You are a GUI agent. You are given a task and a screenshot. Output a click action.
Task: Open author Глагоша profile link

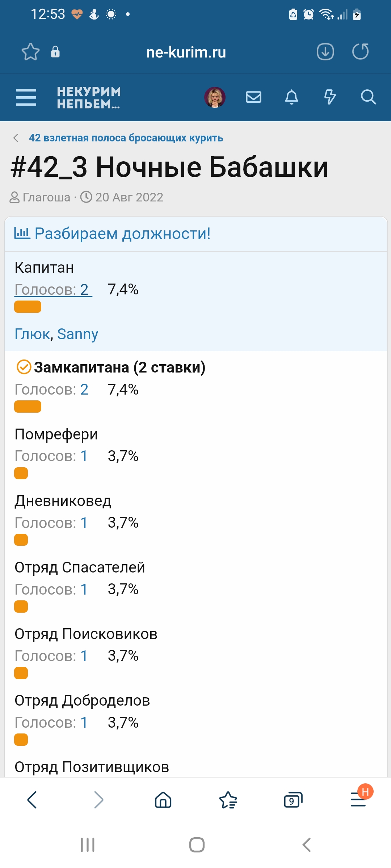46,197
